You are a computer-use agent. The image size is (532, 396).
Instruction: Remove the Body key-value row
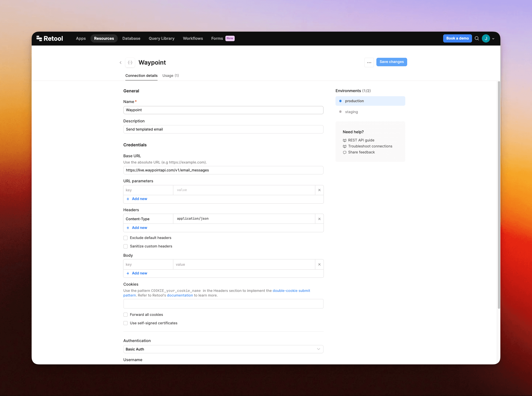click(319, 265)
